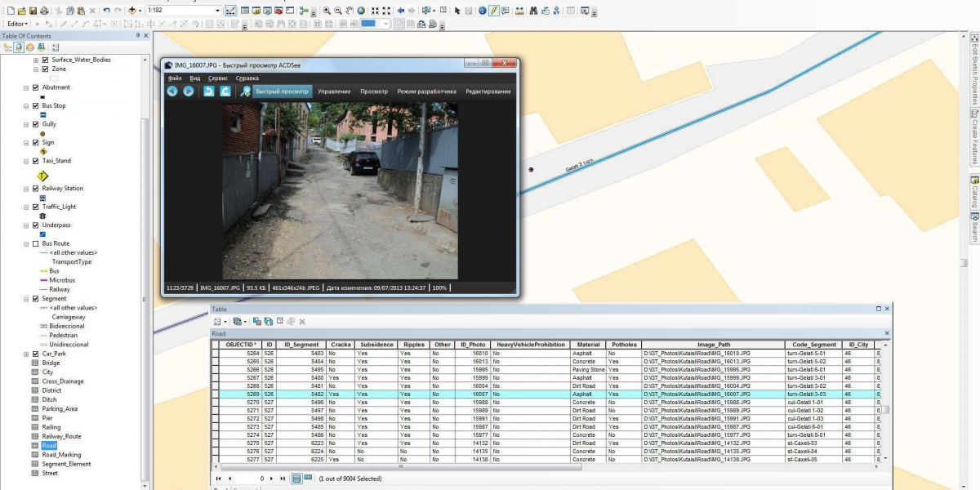The width and height of the screenshot is (980, 490).
Task: Open a map document with folder icon
Action: pos(21,11)
